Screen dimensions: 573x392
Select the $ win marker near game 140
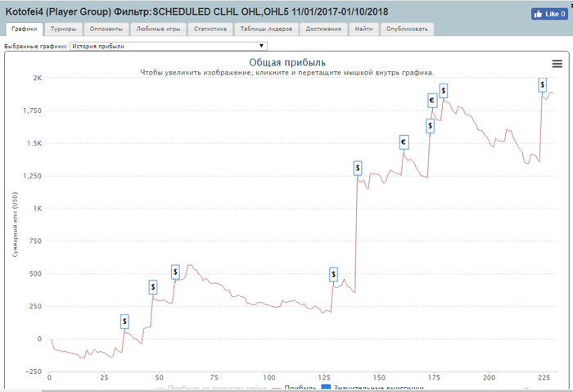[x=358, y=168]
